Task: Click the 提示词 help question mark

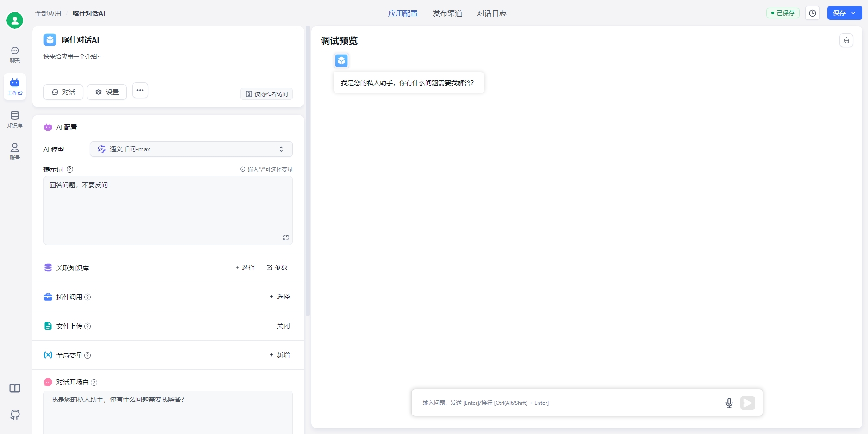Action: coord(70,169)
